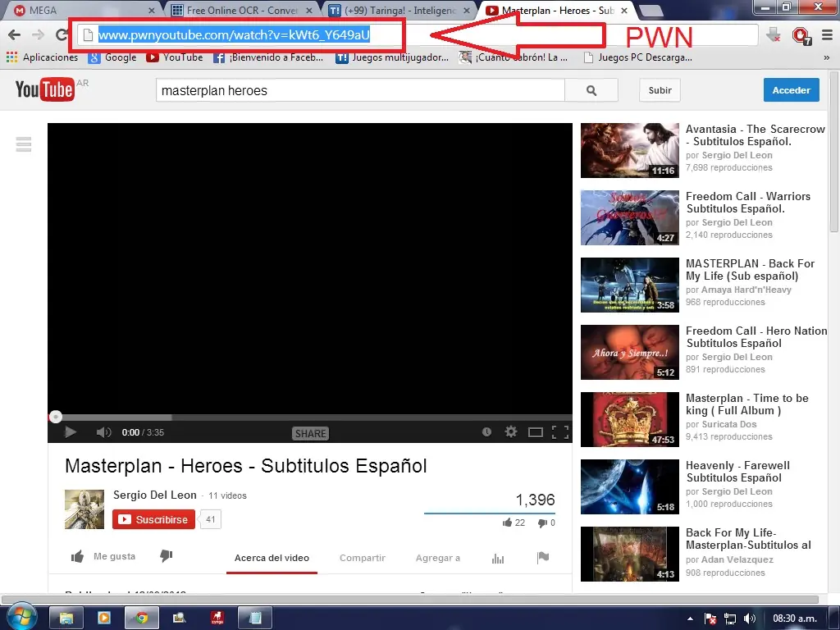840x630 pixels.
Task: Open the YouTube bookmark
Action: (x=175, y=57)
